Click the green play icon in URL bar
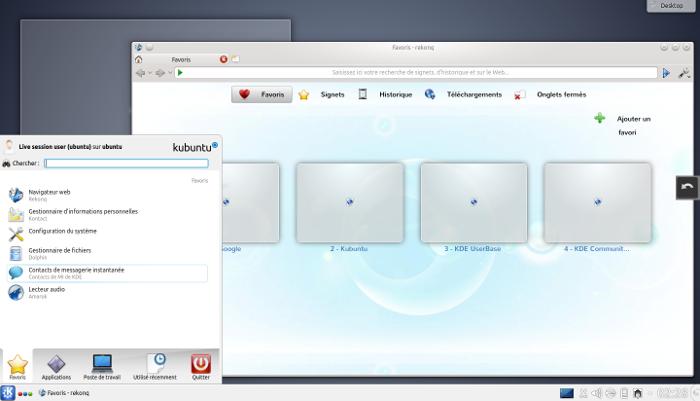The width and height of the screenshot is (700, 401). tap(180, 72)
